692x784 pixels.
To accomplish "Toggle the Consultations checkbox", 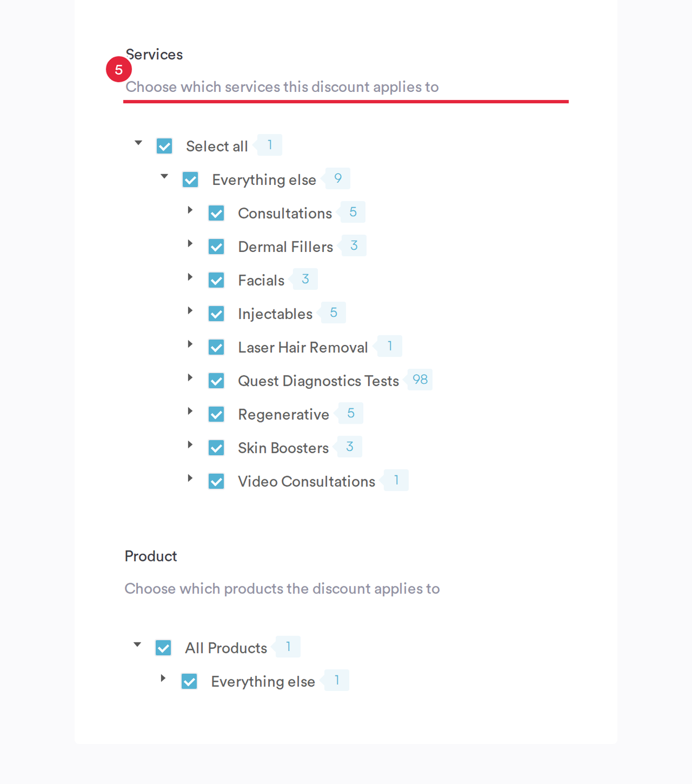I will click(216, 213).
